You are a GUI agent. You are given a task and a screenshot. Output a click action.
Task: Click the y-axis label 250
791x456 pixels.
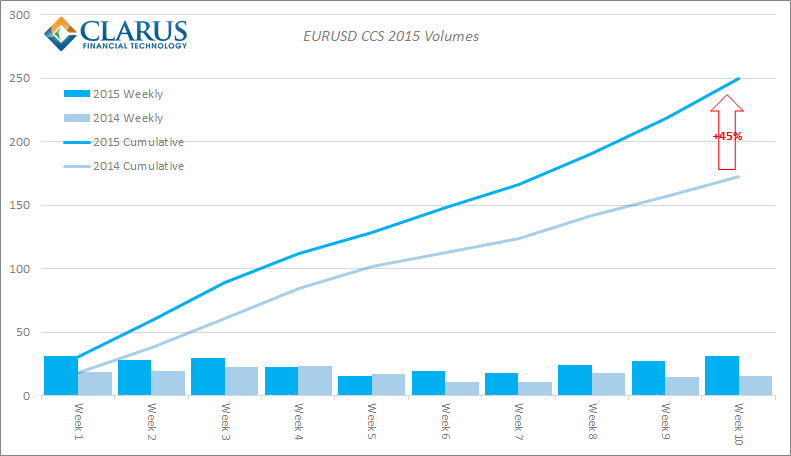click(20, 78)
